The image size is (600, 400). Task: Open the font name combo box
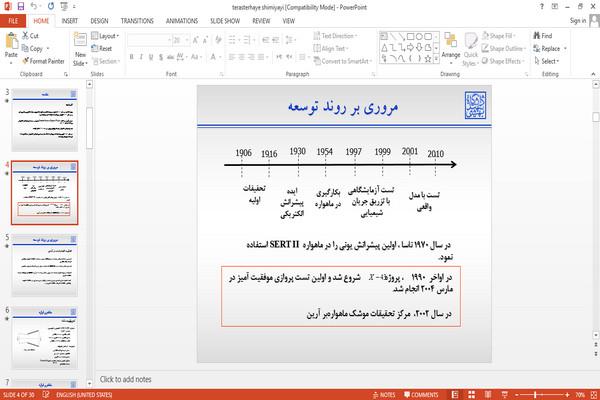[x=149, y=40]
